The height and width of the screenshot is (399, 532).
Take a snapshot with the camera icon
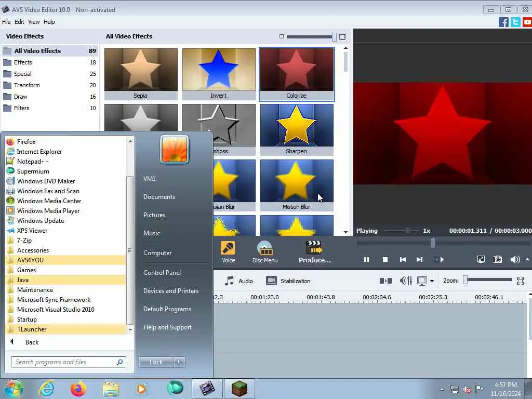coord(497,260)
